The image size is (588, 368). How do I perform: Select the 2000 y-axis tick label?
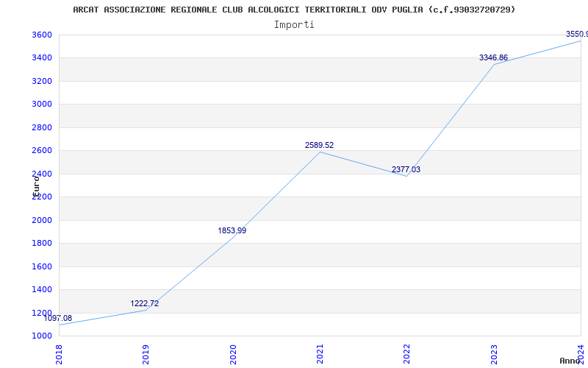click(42, 220)
